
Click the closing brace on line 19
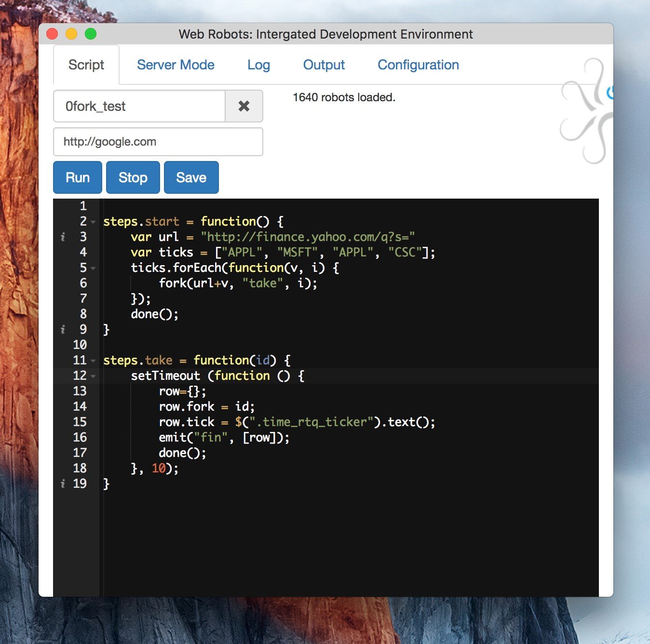(x=107, y=483)
